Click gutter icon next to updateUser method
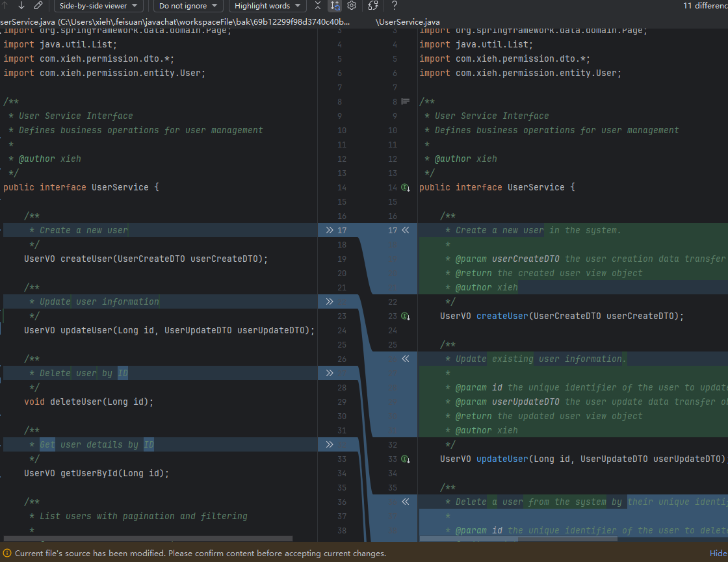The image size is (728, 562). tap(406, 459)
